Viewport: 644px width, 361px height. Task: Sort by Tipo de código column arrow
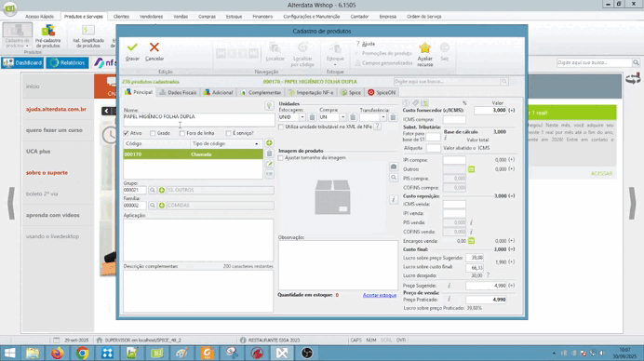(x=256, y=143)
